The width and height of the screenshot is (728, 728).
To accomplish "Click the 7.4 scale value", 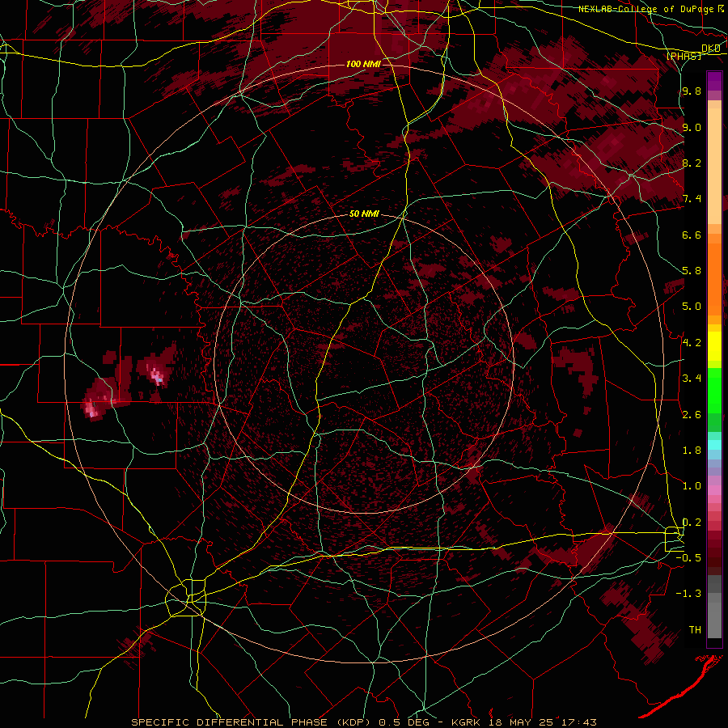I will click(692, 199).
